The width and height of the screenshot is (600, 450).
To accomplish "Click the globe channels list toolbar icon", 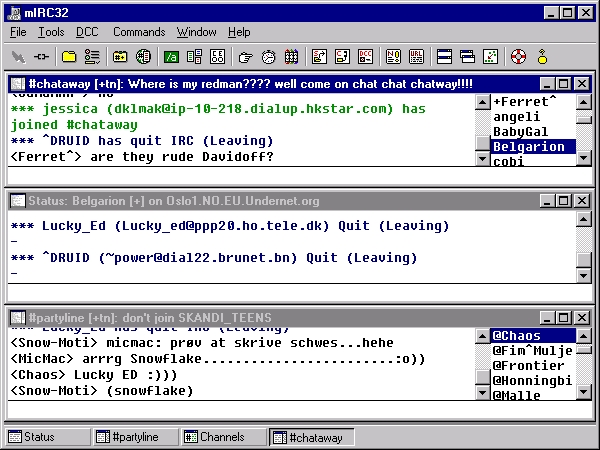I will 143,57.
